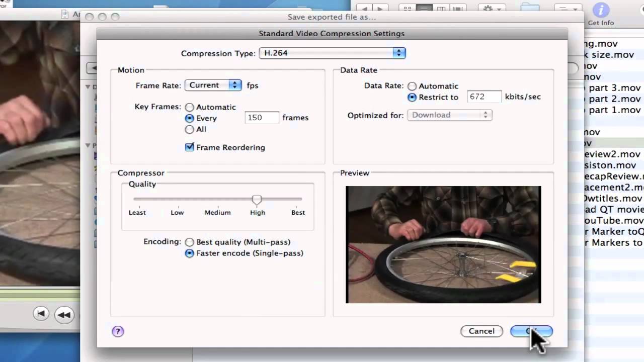This screenshot has width=644, height=362.
Task: Click the go-to-beginning button in QuickTime player
Action: tap(41, 314)
